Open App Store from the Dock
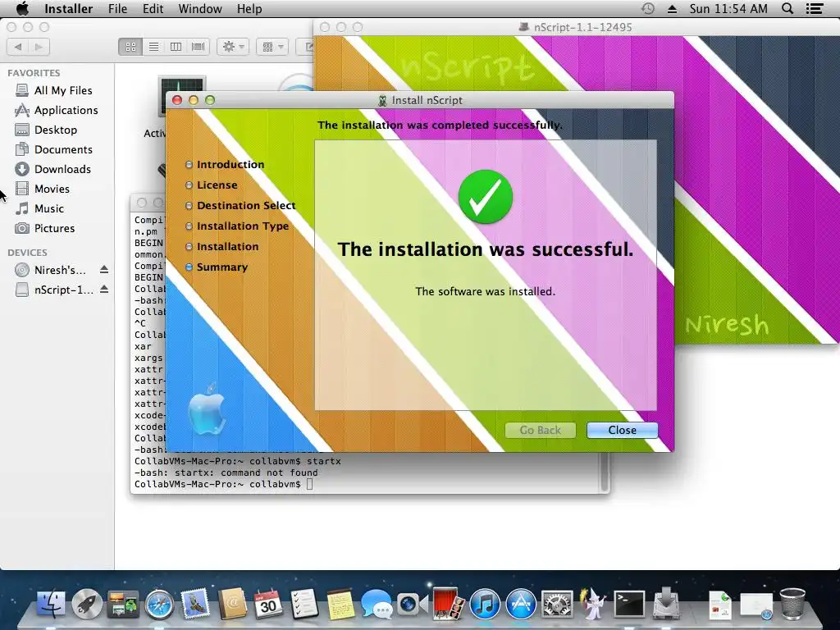 coord(521,605)
